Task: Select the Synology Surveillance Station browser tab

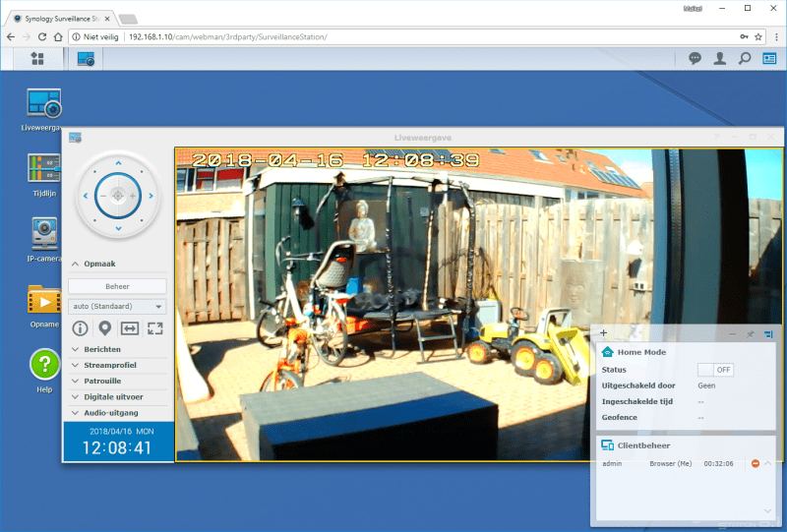Action: (x=61, y=19)
